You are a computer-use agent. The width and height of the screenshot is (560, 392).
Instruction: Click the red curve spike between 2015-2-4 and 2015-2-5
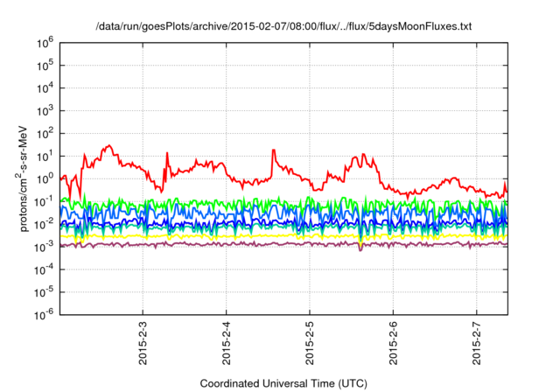coord(274,150)
